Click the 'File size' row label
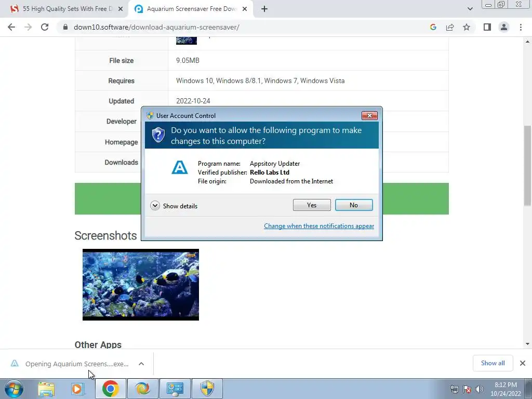The height and width of the screenshot is (399, 532). click(121, 60)
